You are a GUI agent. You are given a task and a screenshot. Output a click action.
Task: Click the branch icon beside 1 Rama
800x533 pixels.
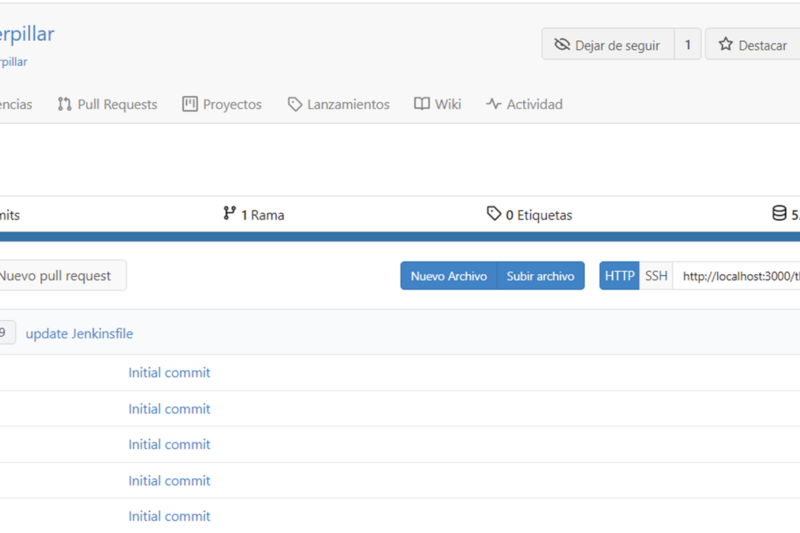(229, 213)
